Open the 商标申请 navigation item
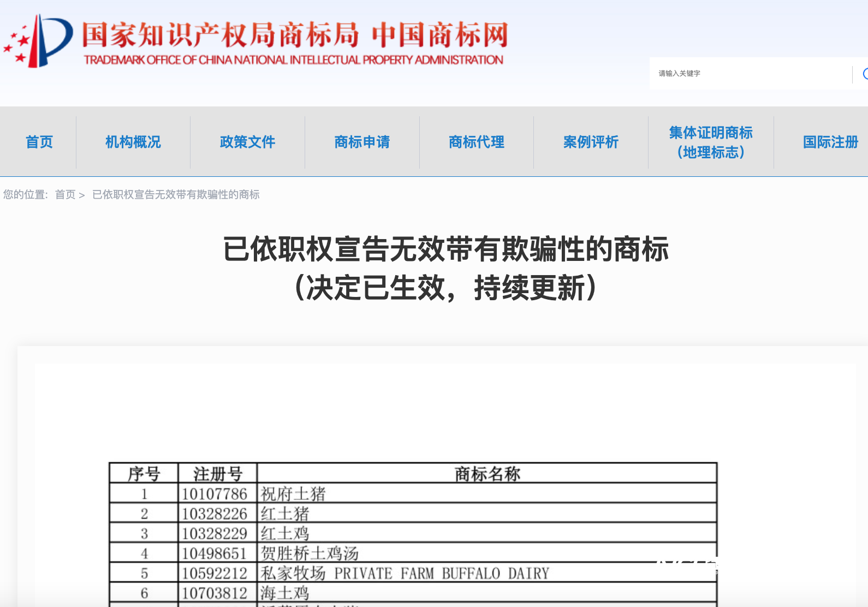This screenshot has width=868, height=607. coord(362,142)
